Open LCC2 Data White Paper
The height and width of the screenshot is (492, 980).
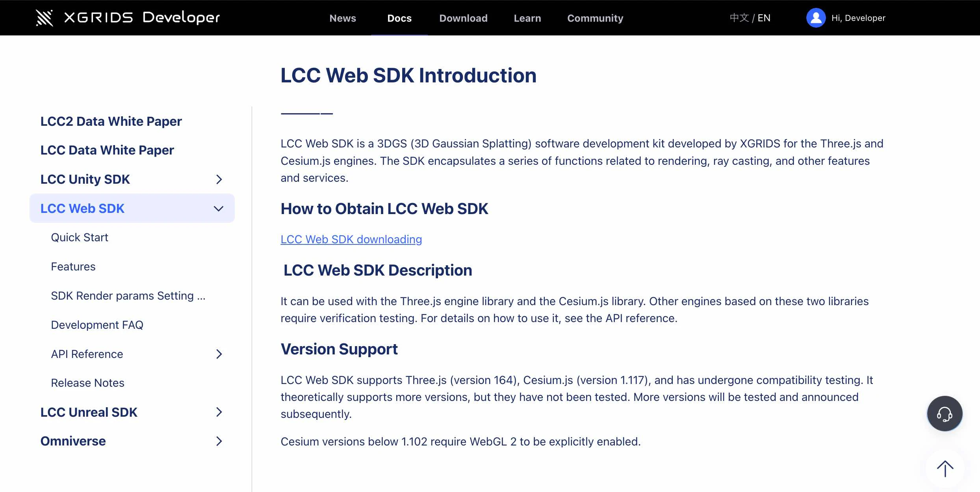pyautogui.click(x=111, y=121)
